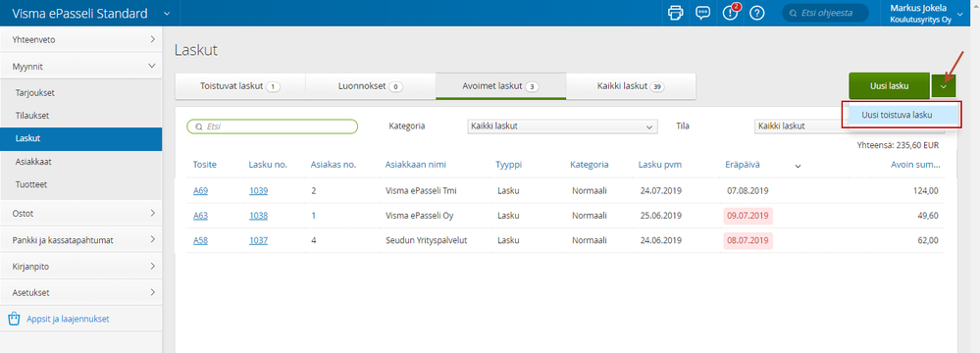
Task: Click the green Uusi lasku button
Action: (x=889, y=86)
